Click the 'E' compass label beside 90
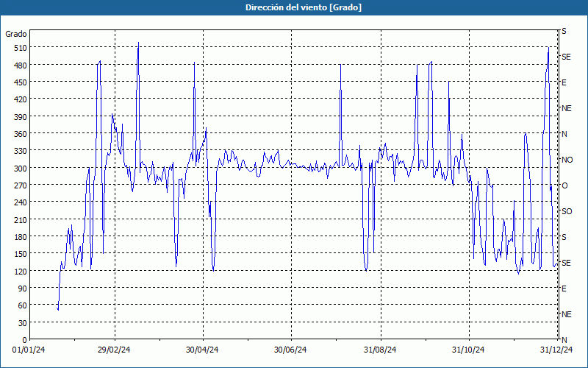 coord(564,289)
